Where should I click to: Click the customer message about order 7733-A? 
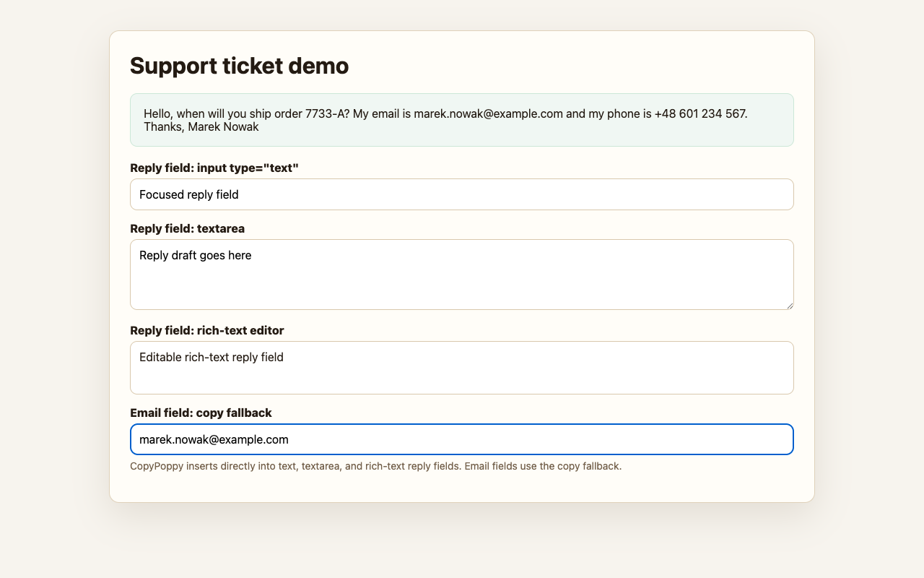462,120
